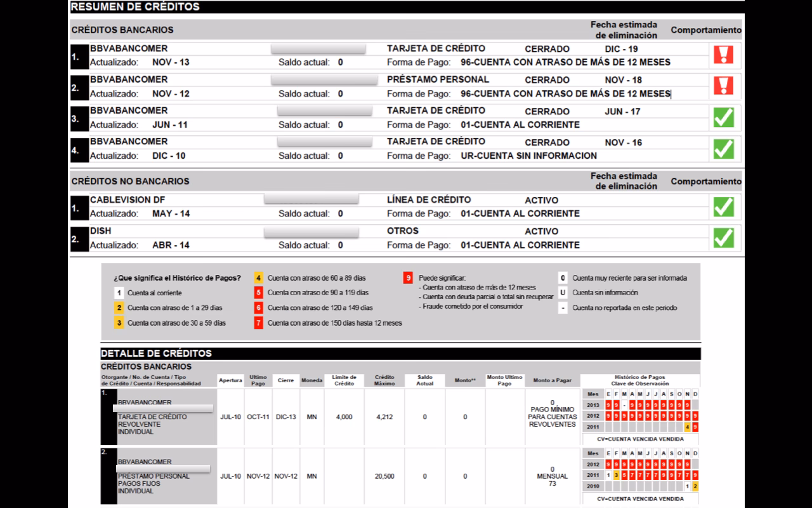This screenshot has height=508, width=812.
Task: Click the 'Créditos No Bancarios' section heading
Action: (130, 181)
